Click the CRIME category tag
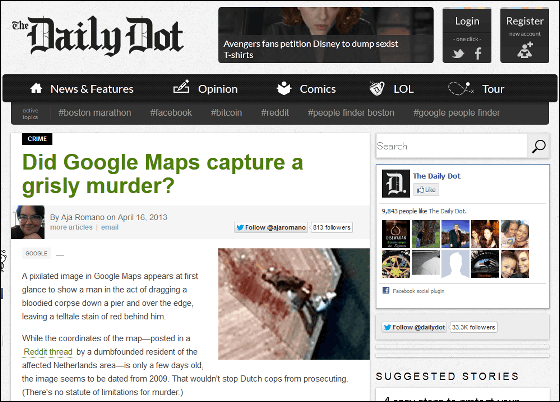560x402 pixels. (37, 139)
